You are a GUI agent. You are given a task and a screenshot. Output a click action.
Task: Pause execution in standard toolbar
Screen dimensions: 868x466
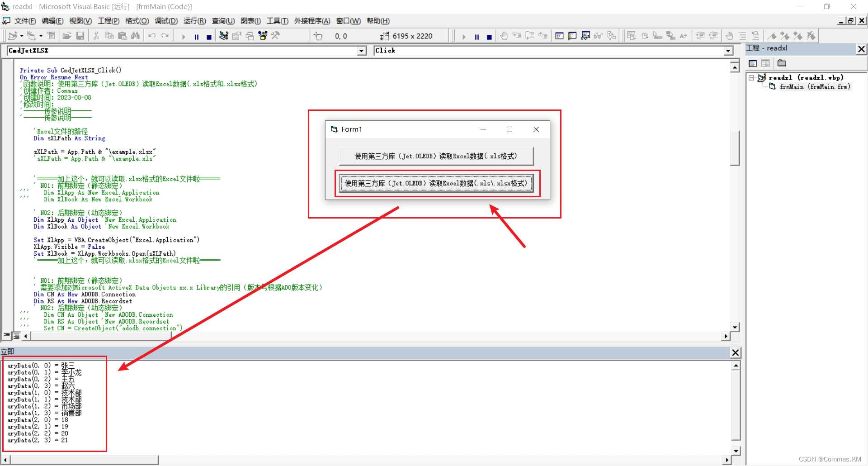pyautogui.click(x=197, y=37)
